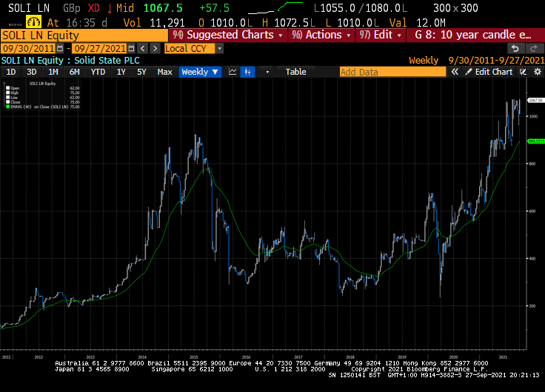The height and width of the screenshot is (392, 545).
Task: Click the Mid price 1067.5
Action: pos(163,8)
